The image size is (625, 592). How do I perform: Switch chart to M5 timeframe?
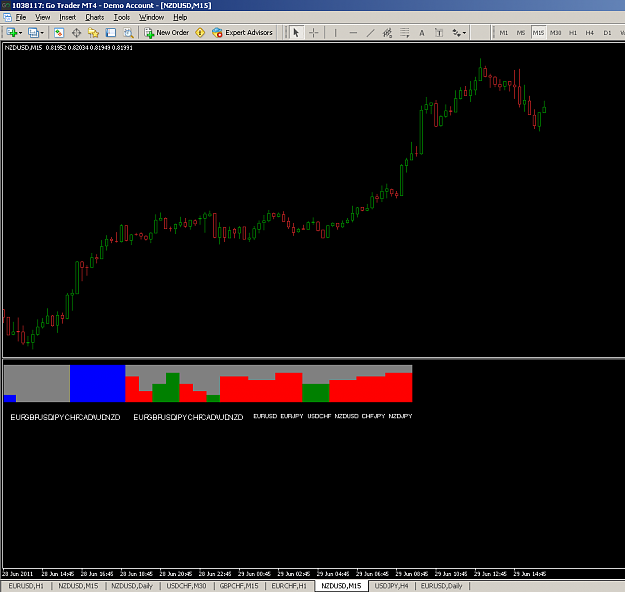point(521,33)
